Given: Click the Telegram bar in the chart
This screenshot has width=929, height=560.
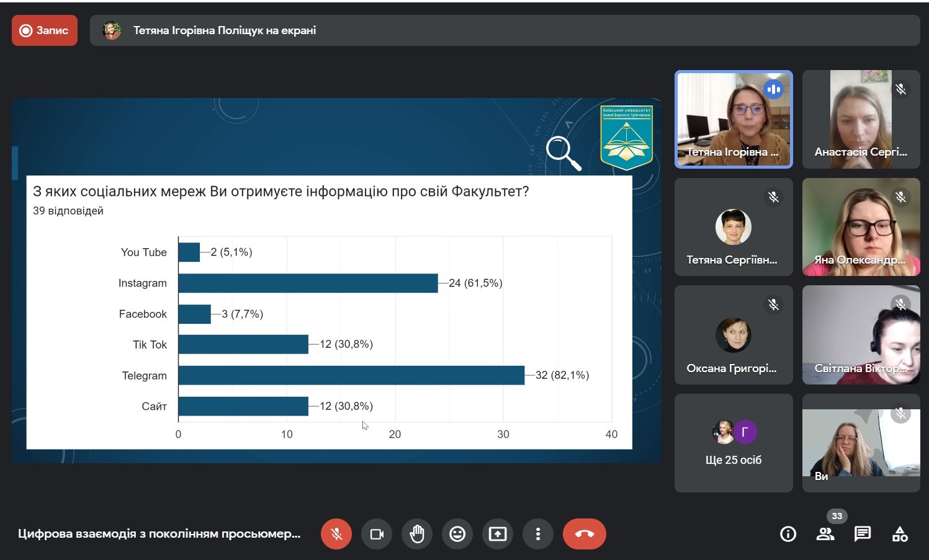Looking at the screenshot, I should click(x=351, y=375).
